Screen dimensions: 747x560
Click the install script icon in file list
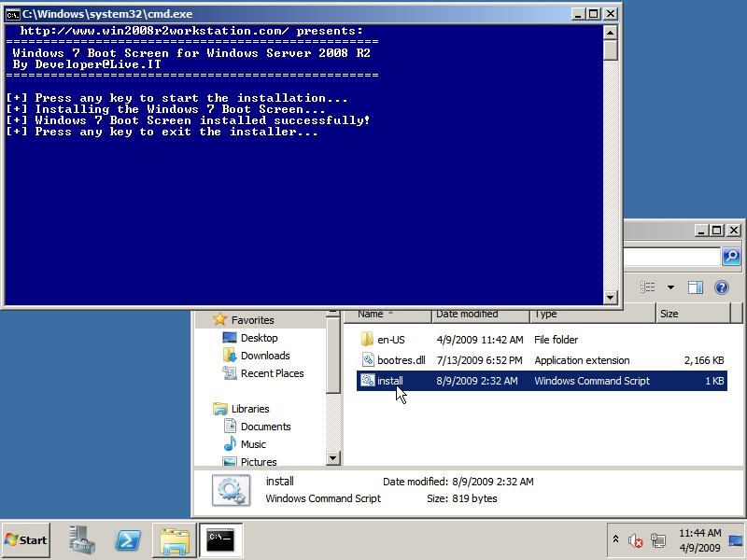click(x=367, y=381)
